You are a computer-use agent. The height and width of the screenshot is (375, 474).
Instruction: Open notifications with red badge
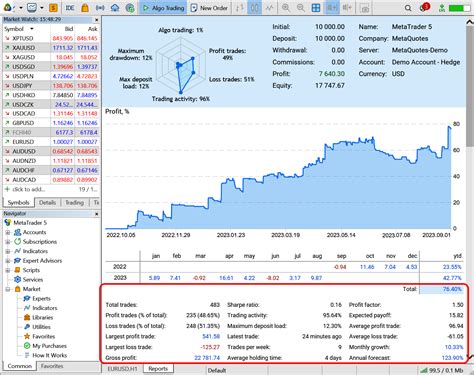click(x=424, y=7)
